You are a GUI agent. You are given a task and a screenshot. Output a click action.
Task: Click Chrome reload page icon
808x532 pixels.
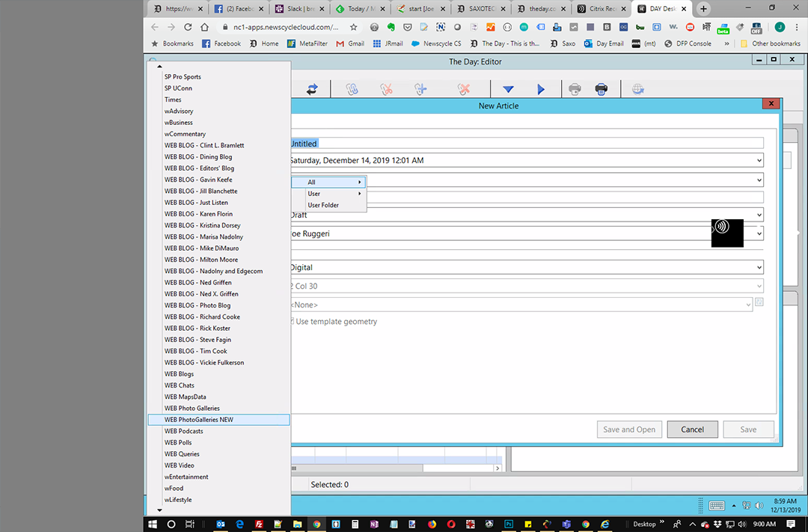tap(188, 27)
